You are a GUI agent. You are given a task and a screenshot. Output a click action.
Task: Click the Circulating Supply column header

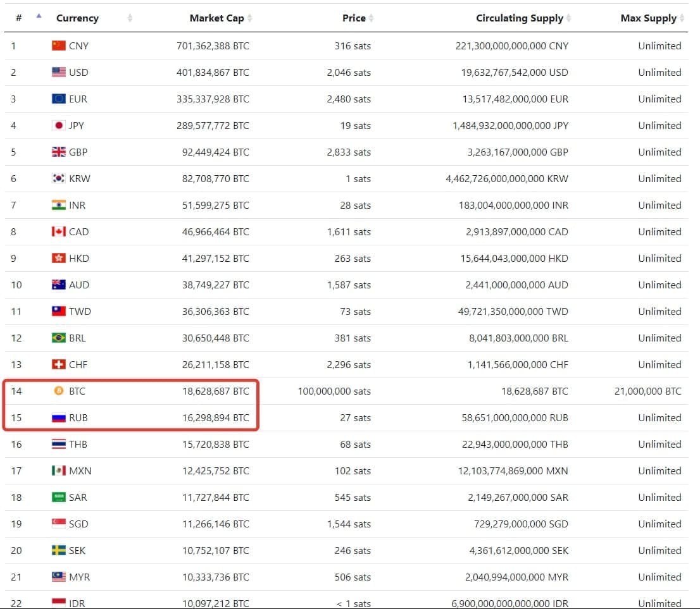pos(519,18)
